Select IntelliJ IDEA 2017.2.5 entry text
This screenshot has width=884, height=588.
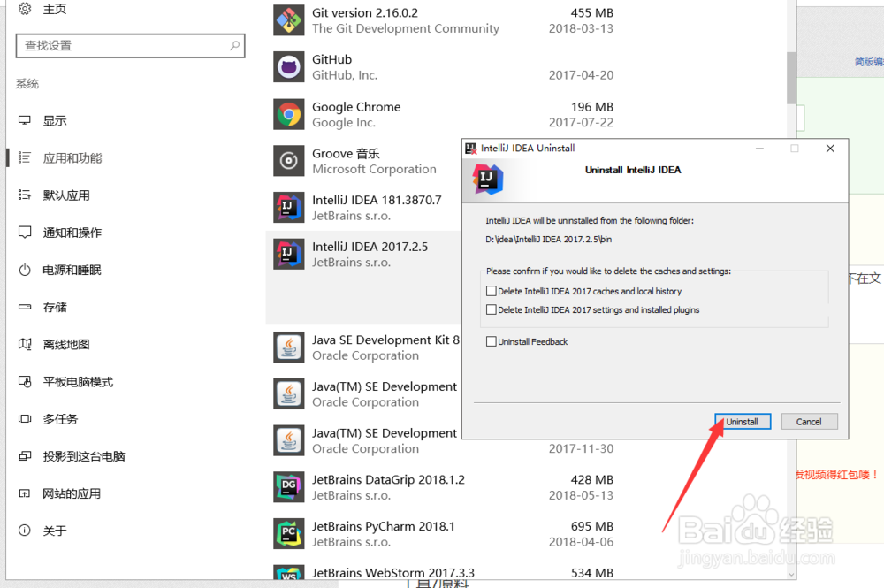coord(370,247)
